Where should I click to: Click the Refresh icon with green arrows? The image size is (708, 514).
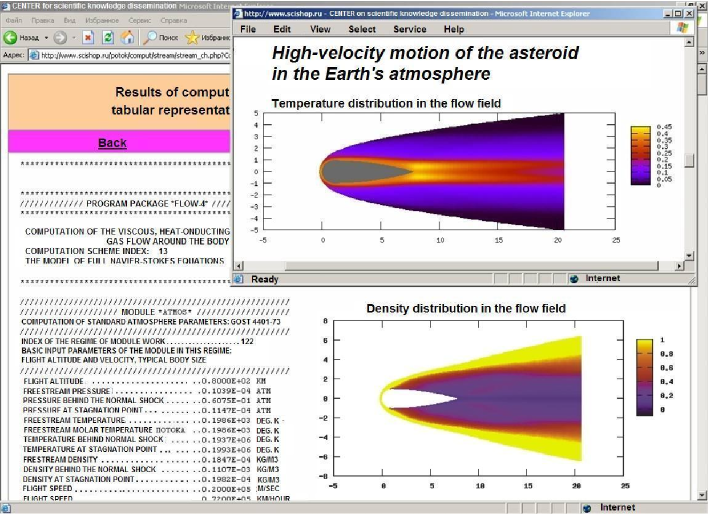click(x=108, y=37)
